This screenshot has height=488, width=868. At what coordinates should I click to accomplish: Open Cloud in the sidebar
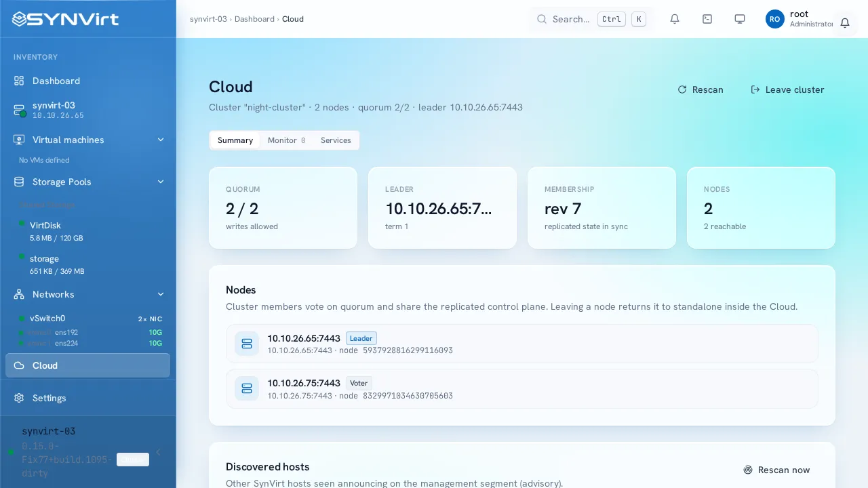[87, 365]
